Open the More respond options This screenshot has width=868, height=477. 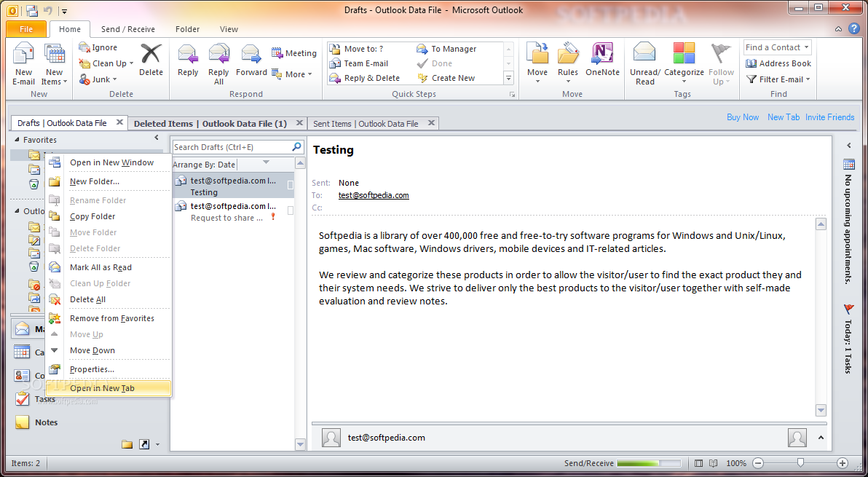292,74
